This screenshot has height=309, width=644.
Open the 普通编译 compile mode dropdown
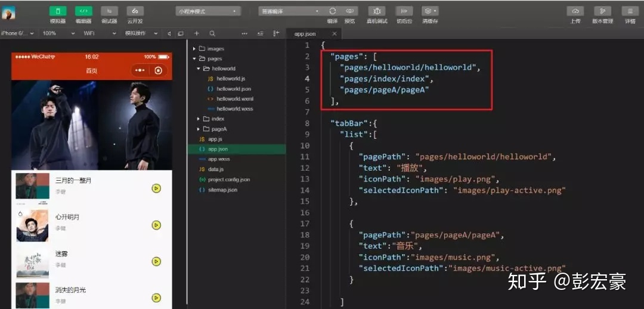tap(290, 11)
